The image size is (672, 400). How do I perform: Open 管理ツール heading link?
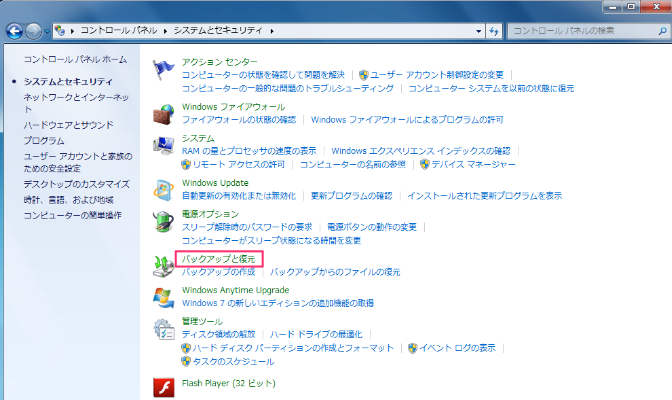[202, 321]
